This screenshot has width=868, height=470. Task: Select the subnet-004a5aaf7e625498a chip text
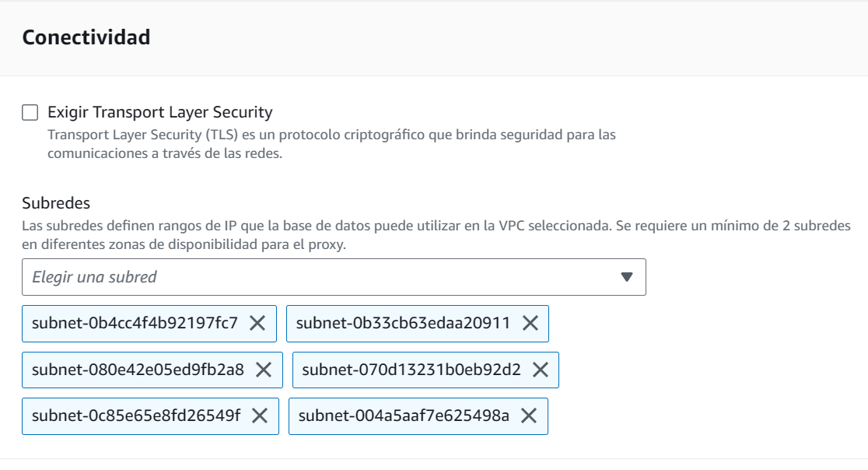(404, 416)
